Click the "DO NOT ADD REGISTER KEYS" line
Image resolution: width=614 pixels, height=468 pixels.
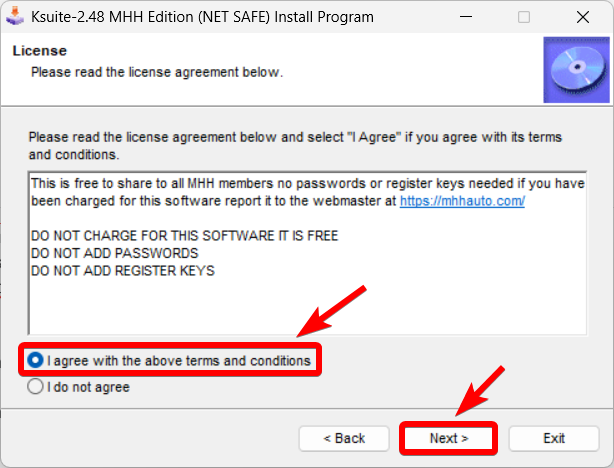tap(122, 270)
